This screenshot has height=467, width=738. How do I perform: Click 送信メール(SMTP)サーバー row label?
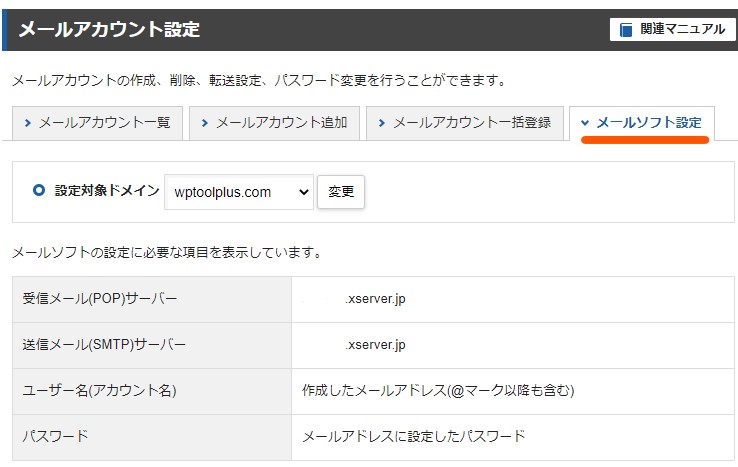coord(104,345)
